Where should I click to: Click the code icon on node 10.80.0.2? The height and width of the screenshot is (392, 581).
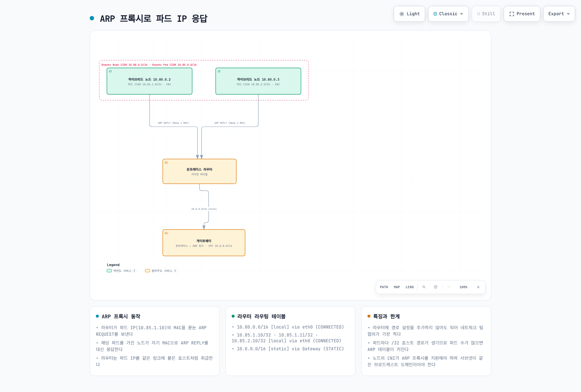point(110,72)
